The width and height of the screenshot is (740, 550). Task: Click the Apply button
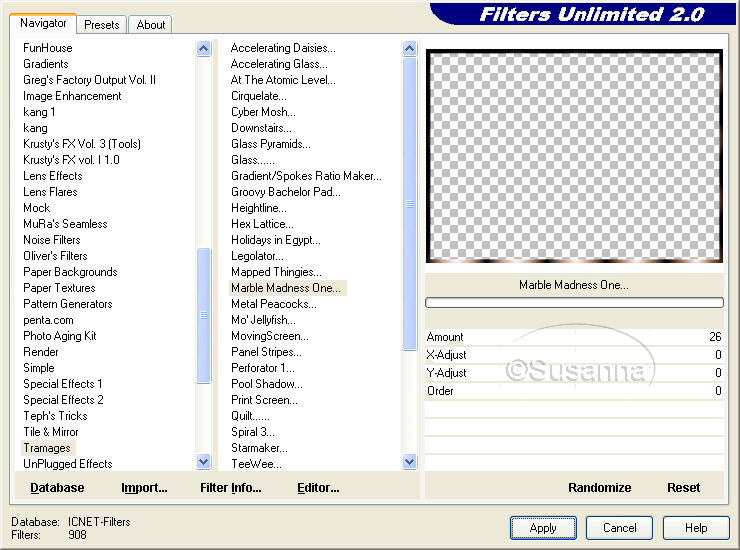[x=543, y=528]
